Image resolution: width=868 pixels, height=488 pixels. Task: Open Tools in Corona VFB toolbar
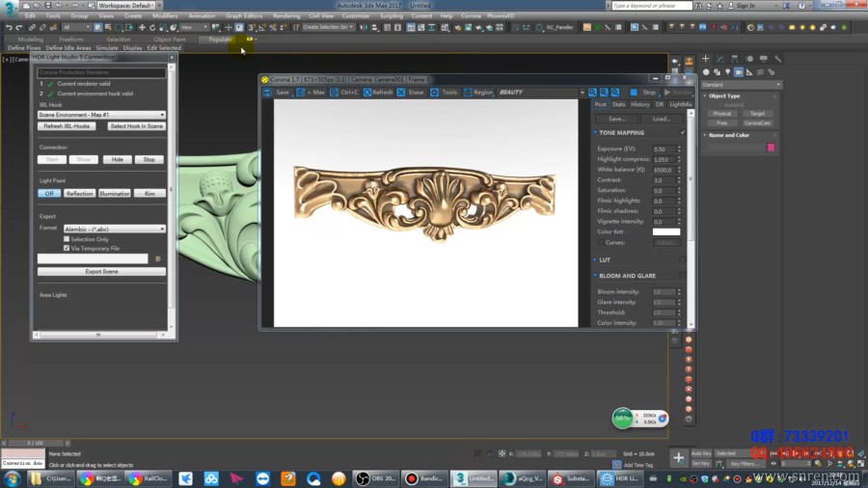[x=444, y=93]
